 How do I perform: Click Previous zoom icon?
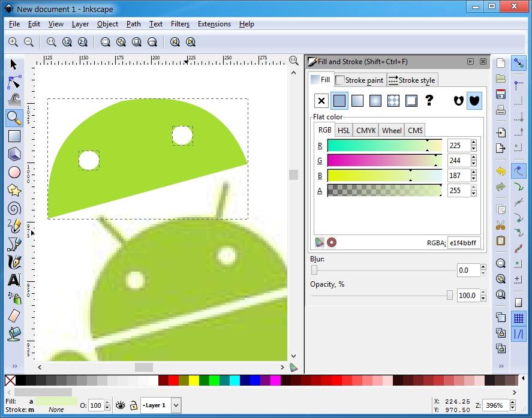point(175,42)
